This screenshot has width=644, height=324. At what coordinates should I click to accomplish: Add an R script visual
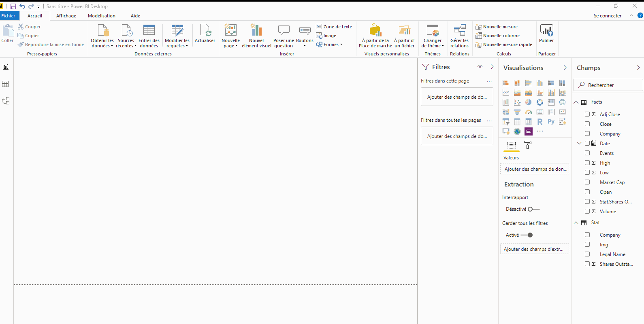[540, 122]
